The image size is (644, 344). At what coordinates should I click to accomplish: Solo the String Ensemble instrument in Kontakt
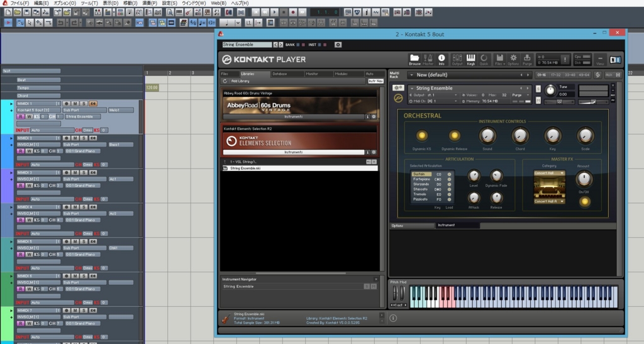[x=538, y=89]
